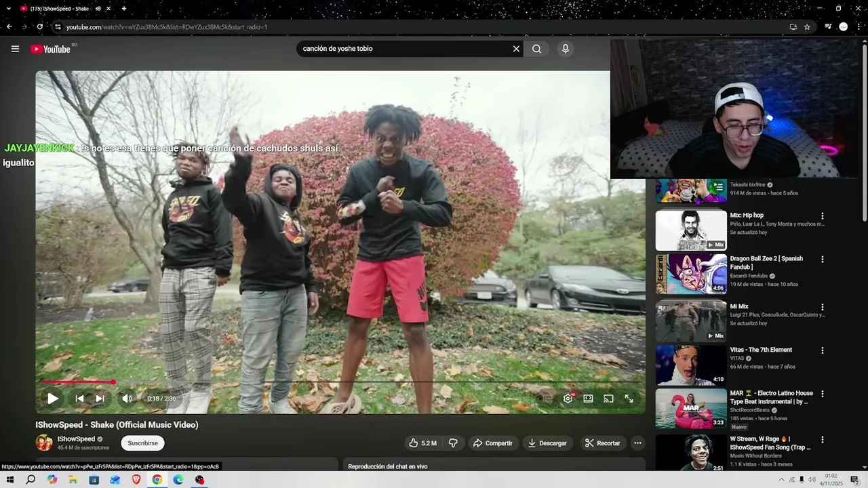Viewport: 868px width, 488px height.
Task: Show hidden system tray icons
Action: click(781, 479)
